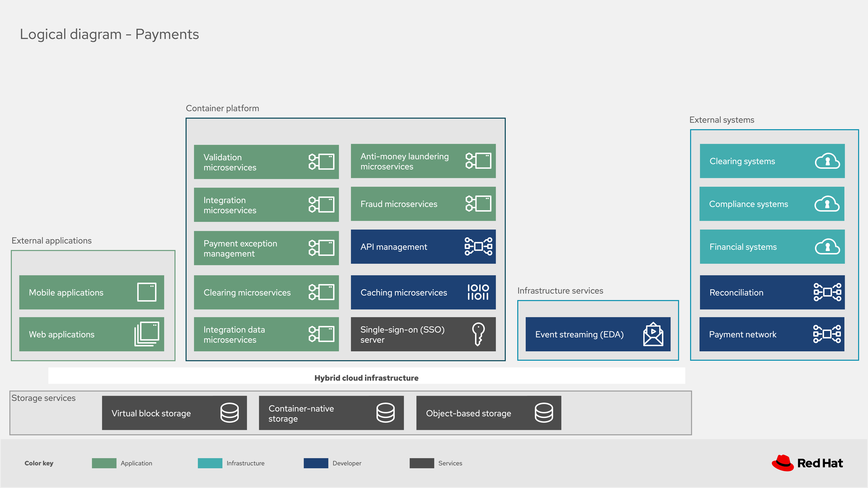Viewport: 868px width, 488px height.
Task: Click the network nodes icon on API management
Action: [x=478, y=247]
